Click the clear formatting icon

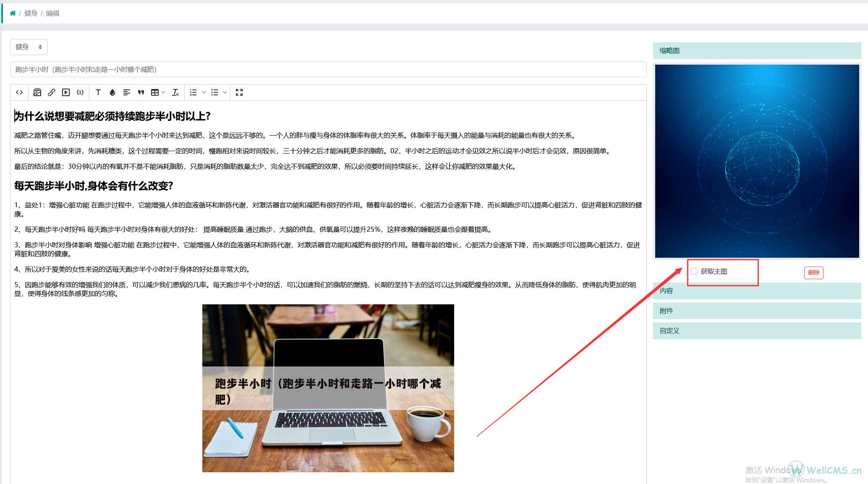click(175, 92)
